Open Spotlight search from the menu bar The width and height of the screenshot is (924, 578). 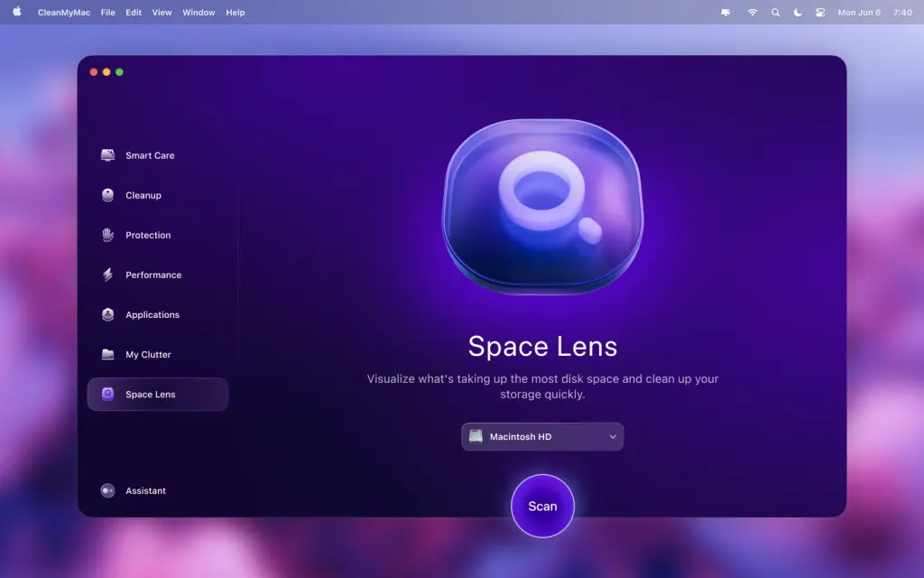click(776, 12)
